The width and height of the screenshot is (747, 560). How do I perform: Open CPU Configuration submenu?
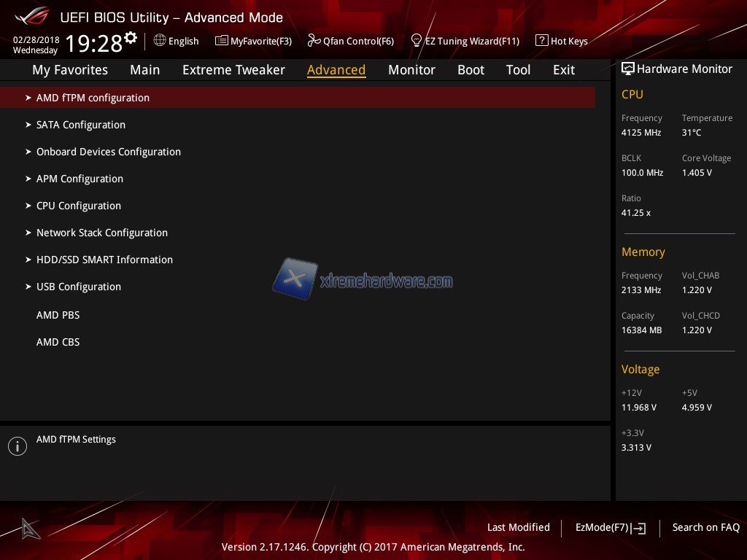pos(78,206)
